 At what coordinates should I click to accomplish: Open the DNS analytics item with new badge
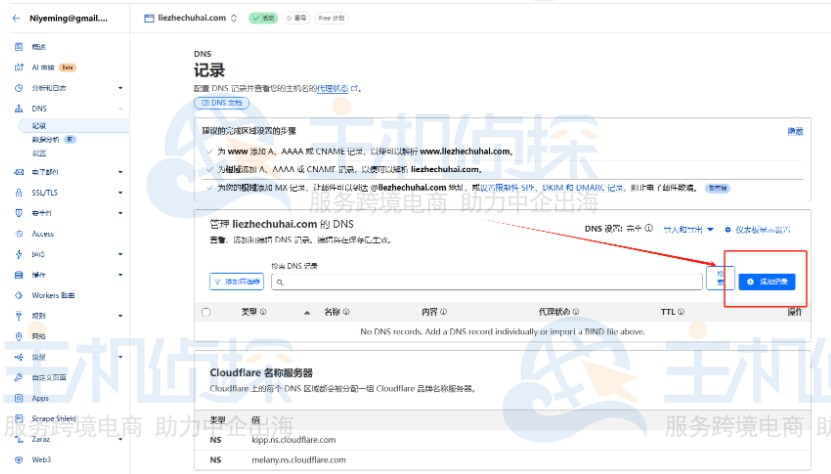pos(54,139)
